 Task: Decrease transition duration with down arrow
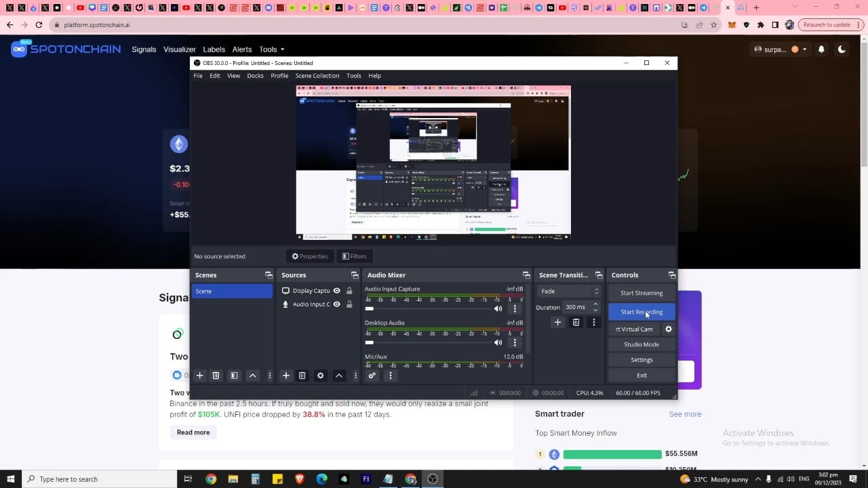(596, 310)
